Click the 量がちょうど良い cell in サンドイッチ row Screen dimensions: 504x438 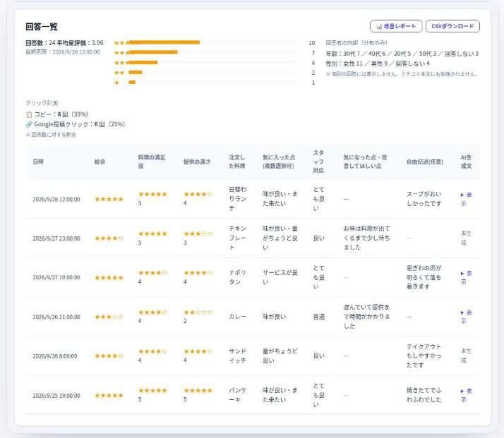pos(280,355)
